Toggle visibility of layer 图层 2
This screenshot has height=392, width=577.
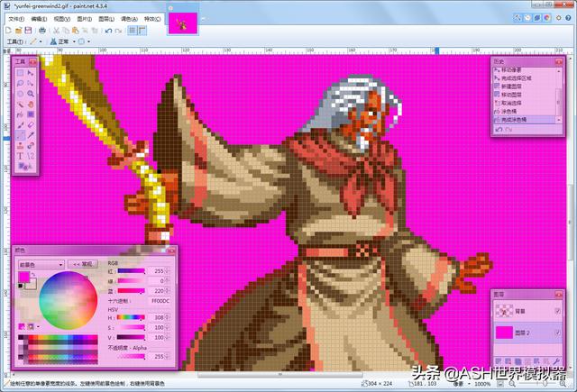pos(557,333)
